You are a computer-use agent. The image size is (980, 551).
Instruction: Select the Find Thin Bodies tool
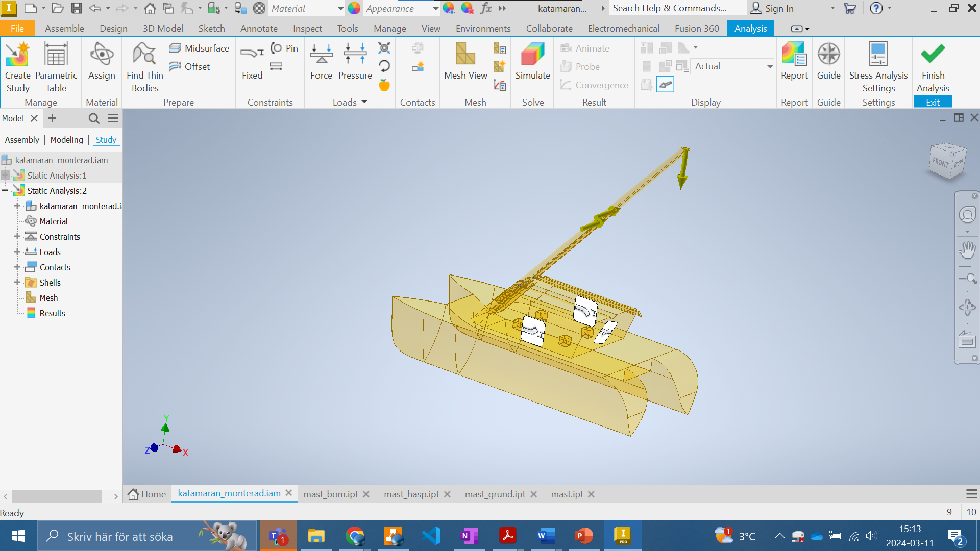tap(145, 67)
